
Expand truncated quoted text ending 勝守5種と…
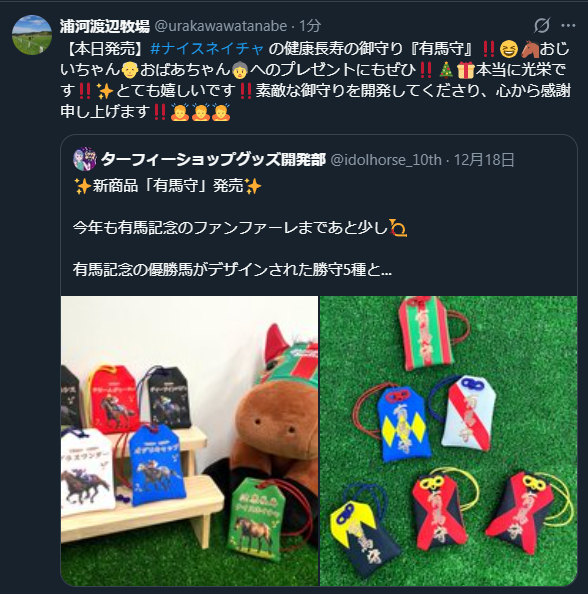pyautogui.click(x=232, y=269)
